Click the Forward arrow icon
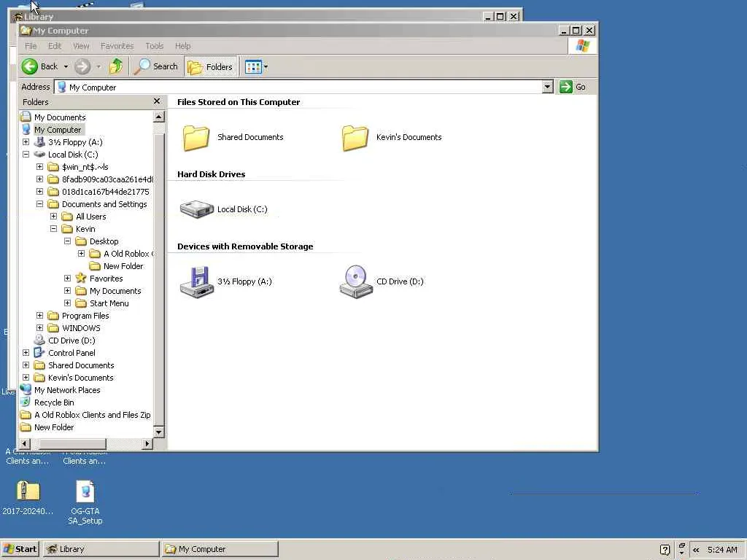Image resolution: width=747 pixels, height=560 pixels. click(82, 66)
